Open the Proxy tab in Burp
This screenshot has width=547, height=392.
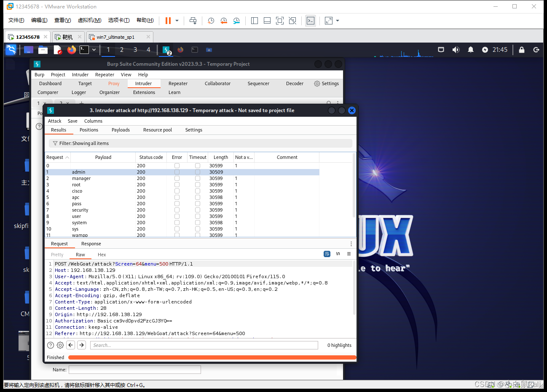[x=114, y=83]
